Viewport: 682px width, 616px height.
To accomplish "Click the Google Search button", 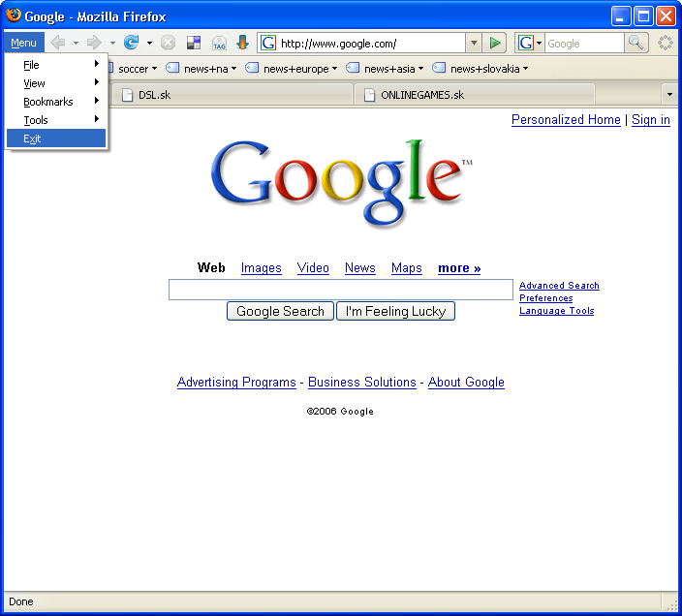I will pyautogui.click(x=280, y=311).
